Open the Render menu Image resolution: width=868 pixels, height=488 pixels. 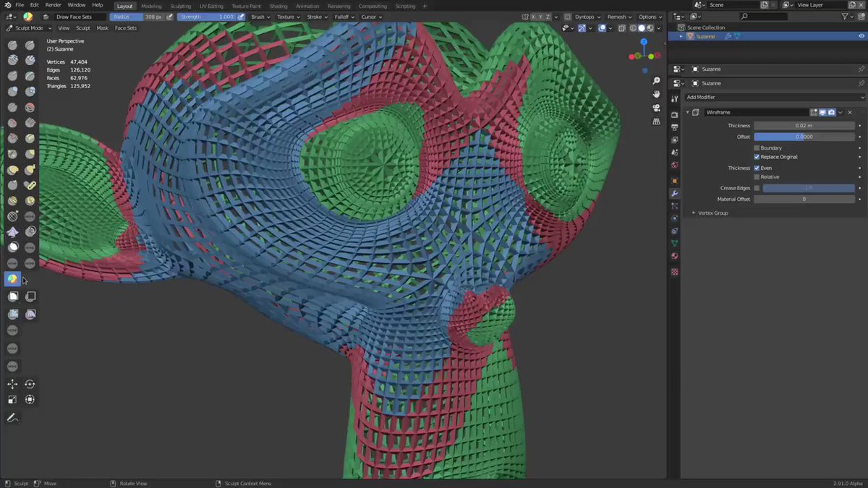[x=54, y=5]
